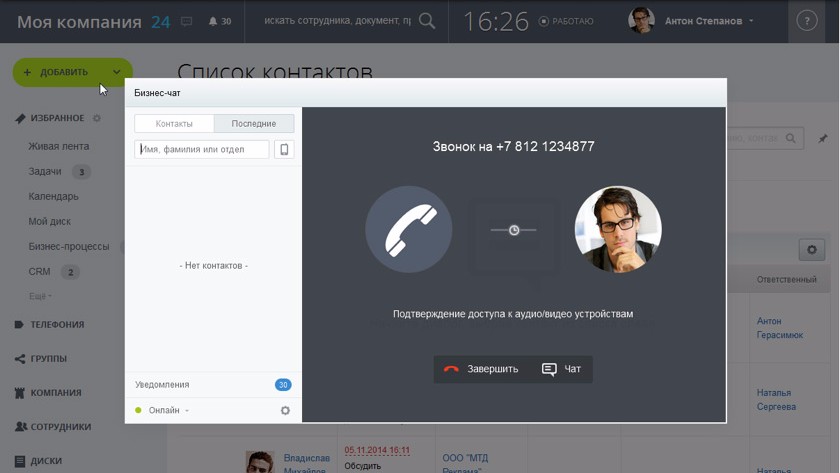This screenshot has width=840, height=473.
Task: Click Владислав Михайлов contact photo thumbnail
Action: point(260,462)
